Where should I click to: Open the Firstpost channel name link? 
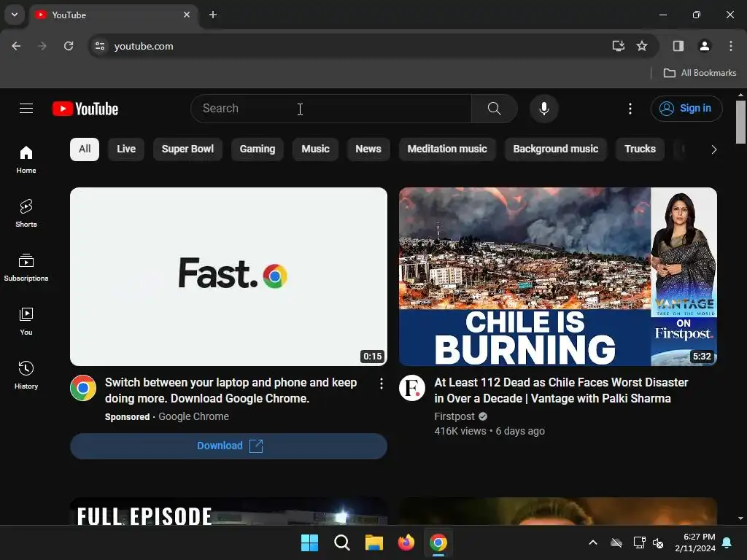coord(454,416)
